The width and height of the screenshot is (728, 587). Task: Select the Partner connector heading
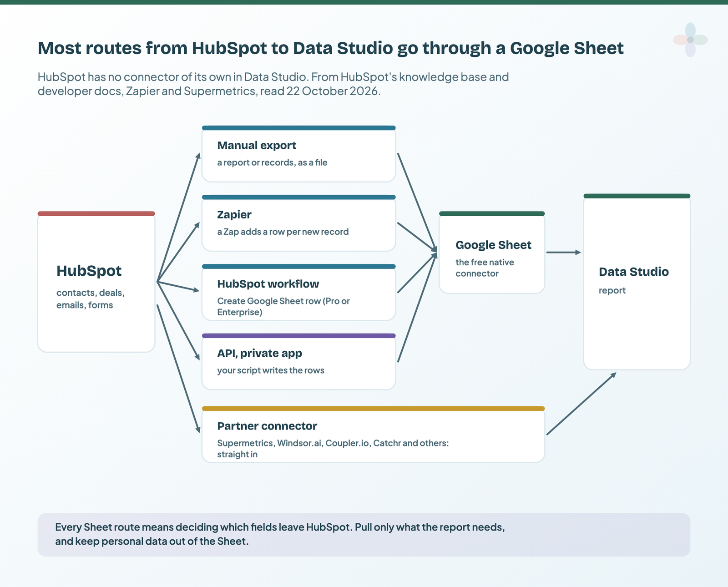pos(267,426)
